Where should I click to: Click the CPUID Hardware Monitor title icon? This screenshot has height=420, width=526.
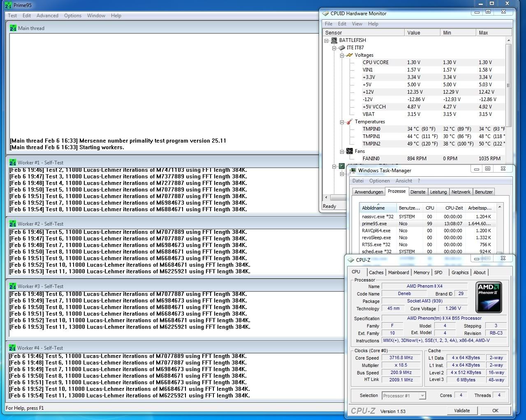click(x=325, y=14)
